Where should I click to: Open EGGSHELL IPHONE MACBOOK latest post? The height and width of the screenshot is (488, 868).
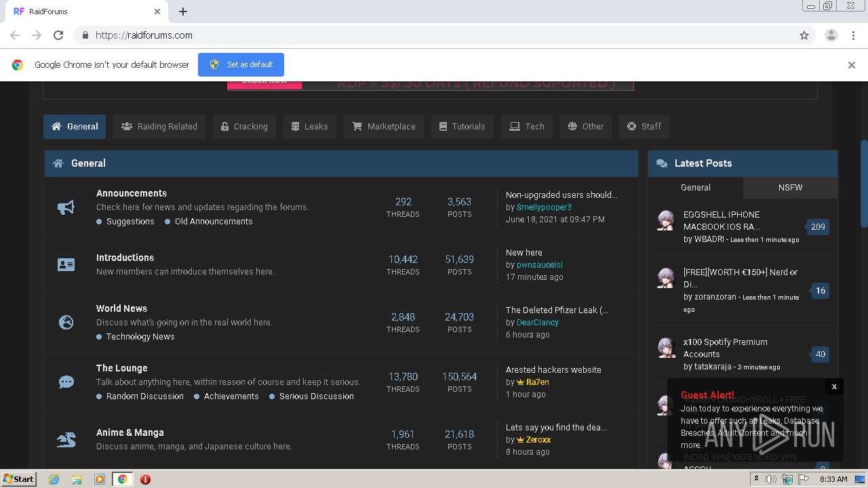(722, 221)
